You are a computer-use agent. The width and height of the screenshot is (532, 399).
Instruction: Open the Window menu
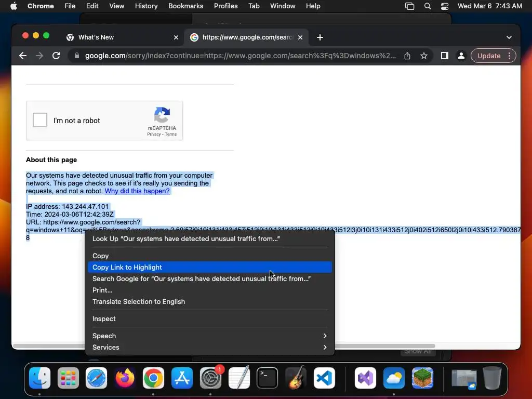(283, 6)
